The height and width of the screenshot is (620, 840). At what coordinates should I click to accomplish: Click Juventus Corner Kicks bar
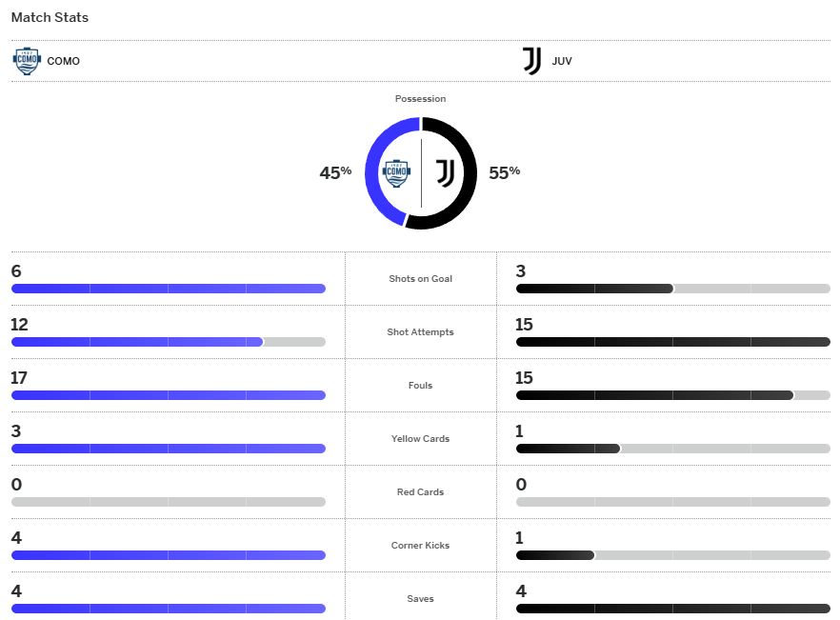555,555
